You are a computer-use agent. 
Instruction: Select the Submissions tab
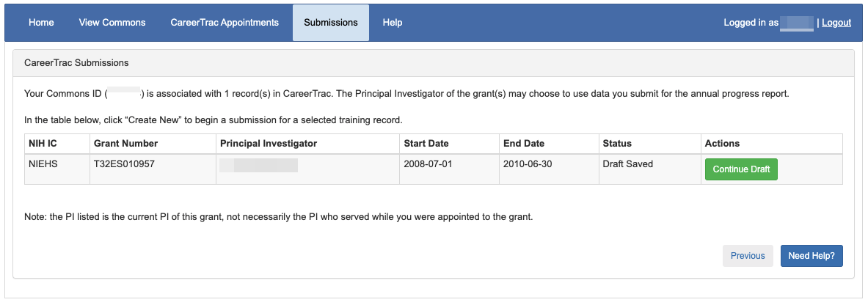pos(331,23)
